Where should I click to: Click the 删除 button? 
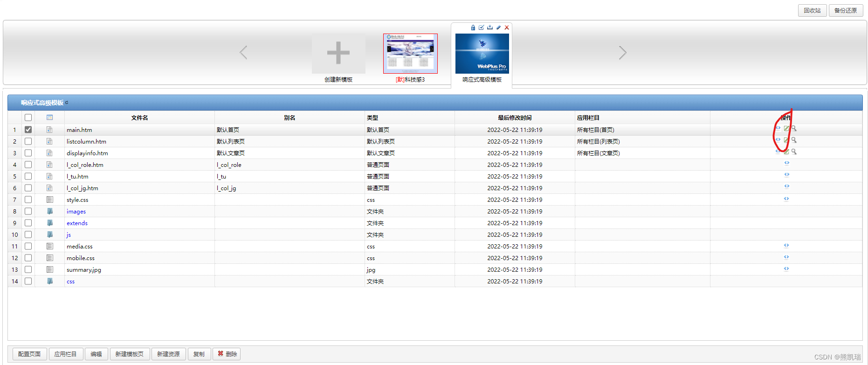pos(227,354)
